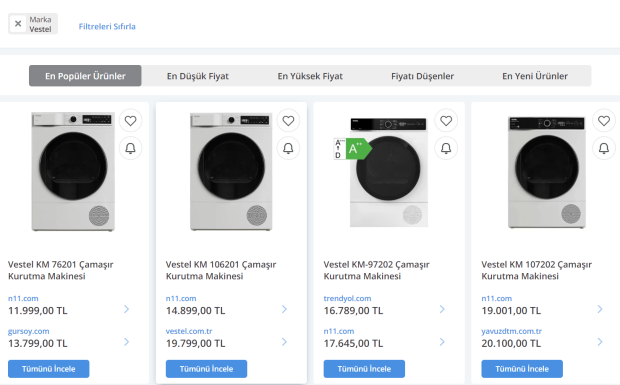Click the vestel.com.tr seller link

click(189, 331)
